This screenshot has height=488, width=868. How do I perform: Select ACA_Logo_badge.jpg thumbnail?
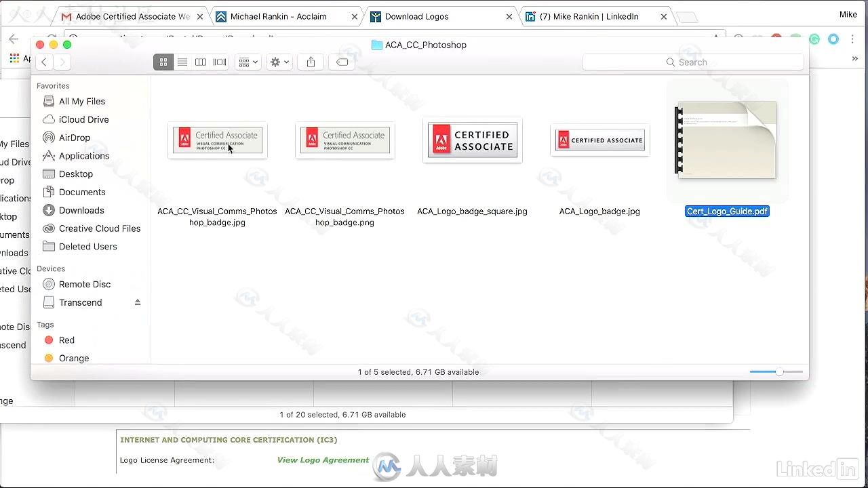(599, 140)
